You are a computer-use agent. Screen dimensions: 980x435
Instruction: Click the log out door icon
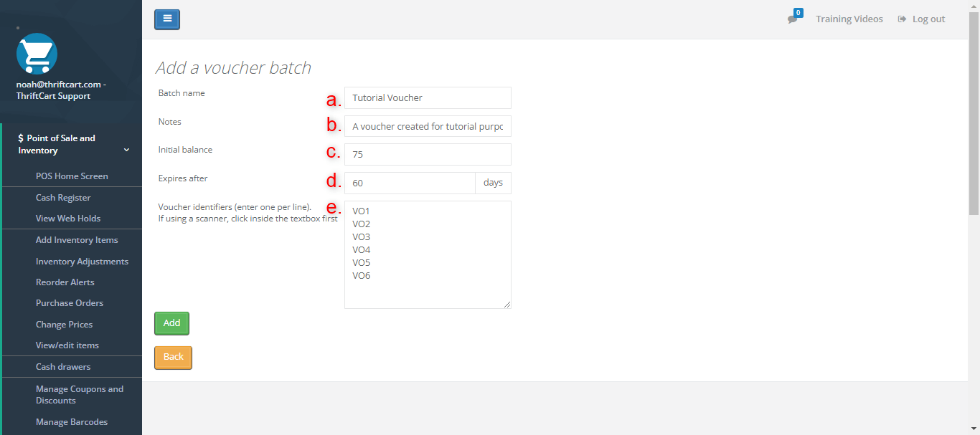tap(902, 19)
